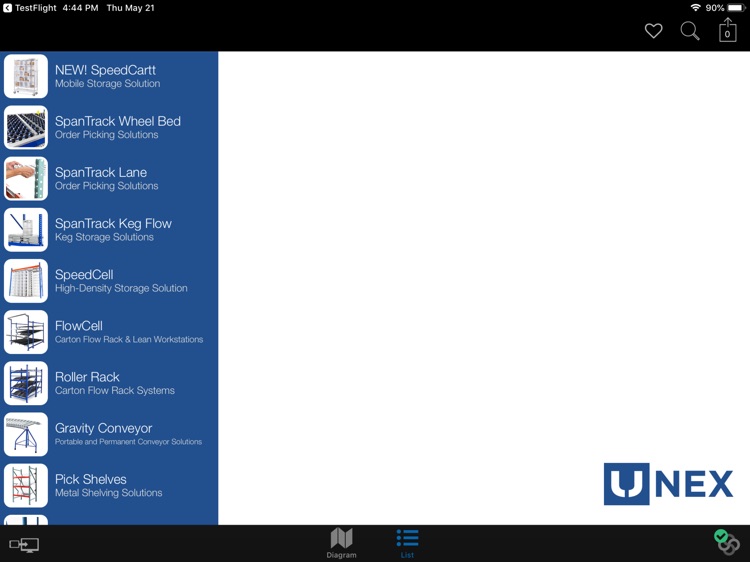This screenshot has width=750, height=562.
Task: Select 'FlowCell' title
Action: (x=79, y=326)
